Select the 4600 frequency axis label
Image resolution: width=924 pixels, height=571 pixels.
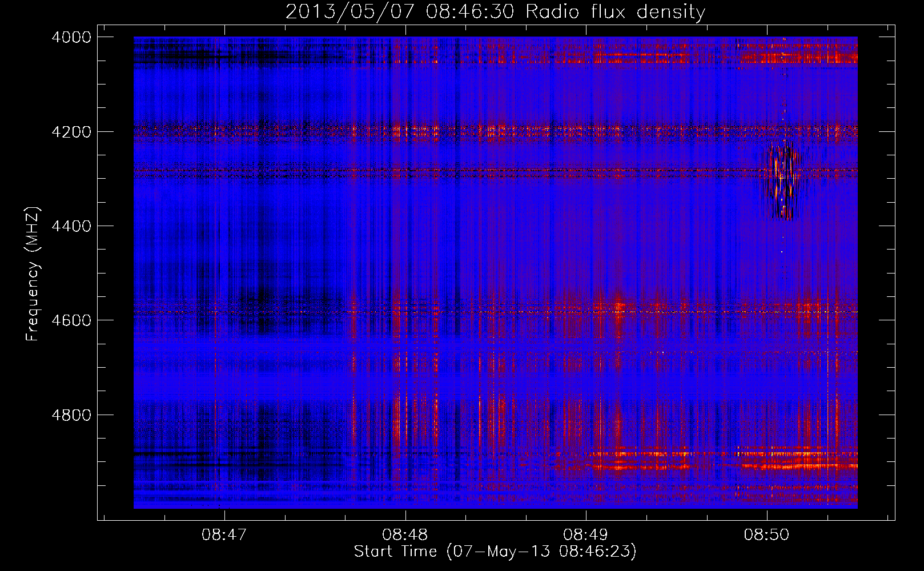[71, 320]
